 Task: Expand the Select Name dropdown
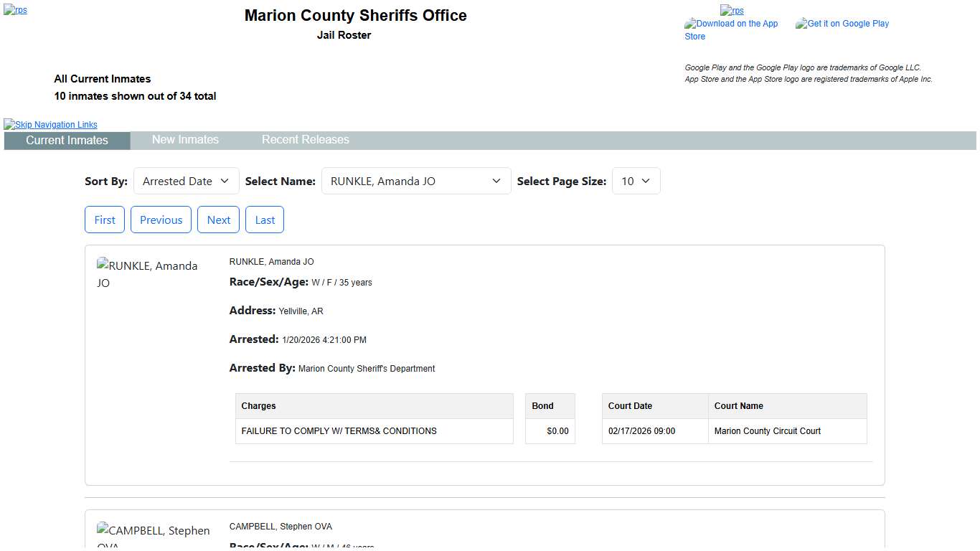[415, 181]
